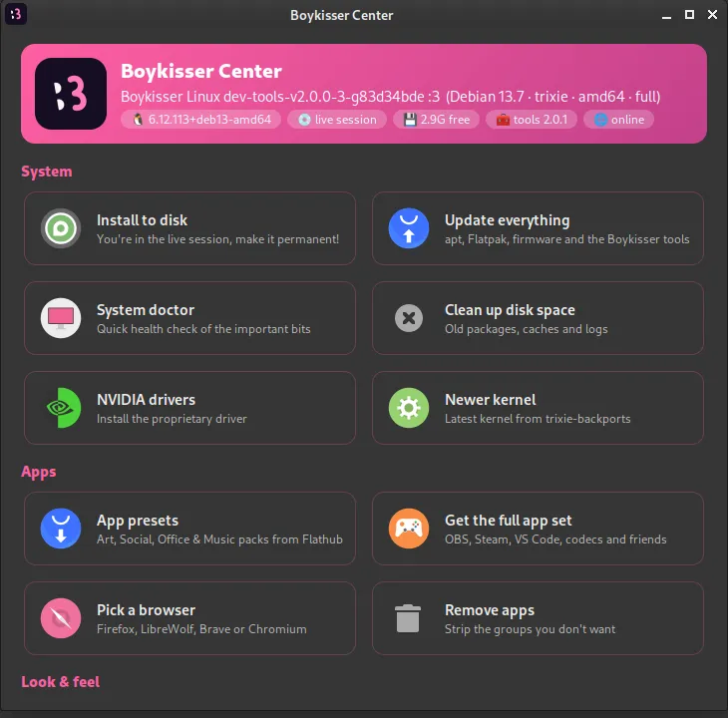
Task: Click 'apt, Flatpak, firmware' description text
Action: [566, 239]
